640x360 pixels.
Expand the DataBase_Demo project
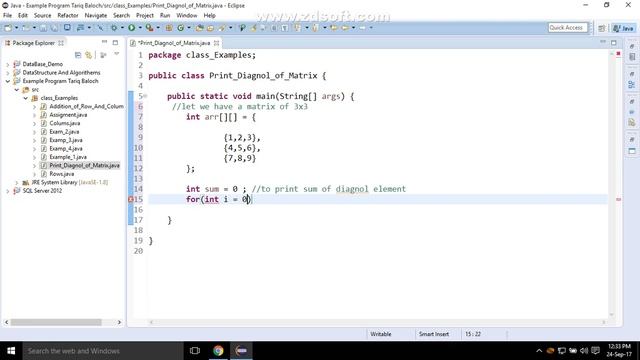[7, 64]
